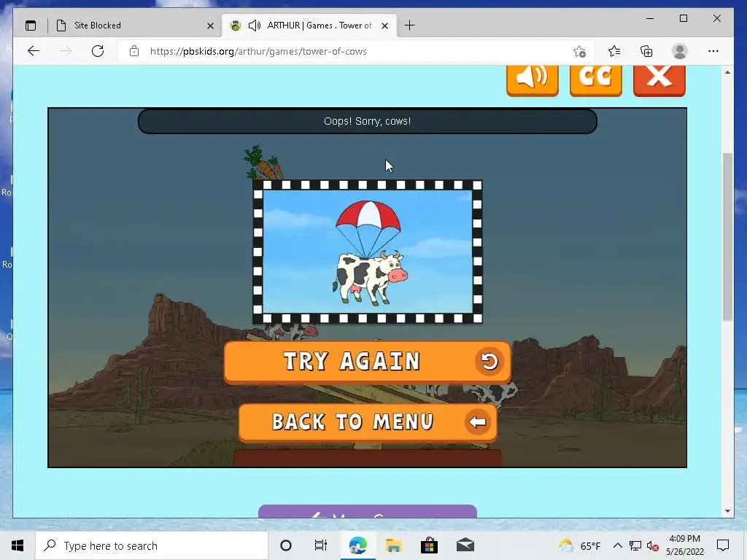Screen dimensions: 747x560
Task: Open a new browser tab
Action: coord(409,26)
